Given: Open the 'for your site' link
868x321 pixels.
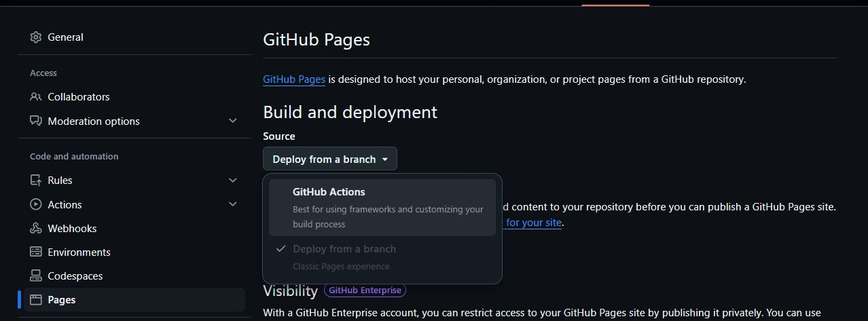Looking at the screenshot, I should coord(532,223).
